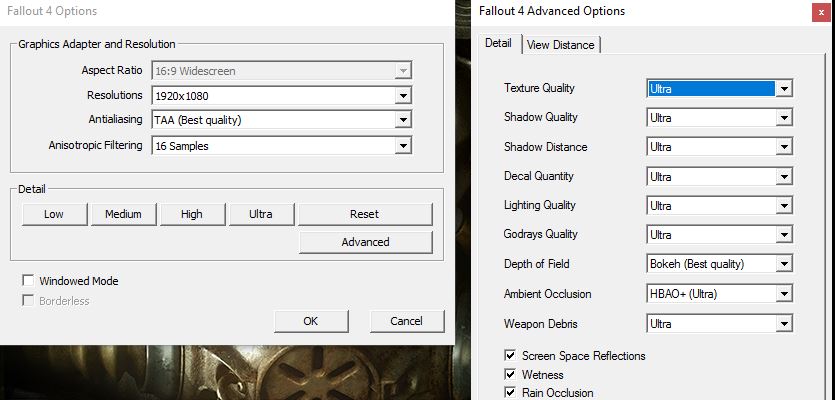Disable Screen Space Reflections checkbox
The image size is (835, 400).
[x=511, y=356]
